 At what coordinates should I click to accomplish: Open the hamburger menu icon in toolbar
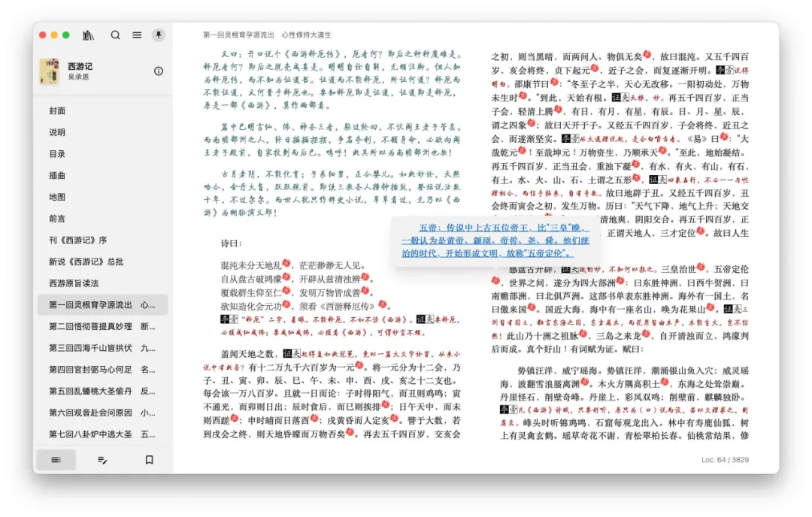click(x=137, y=35)
